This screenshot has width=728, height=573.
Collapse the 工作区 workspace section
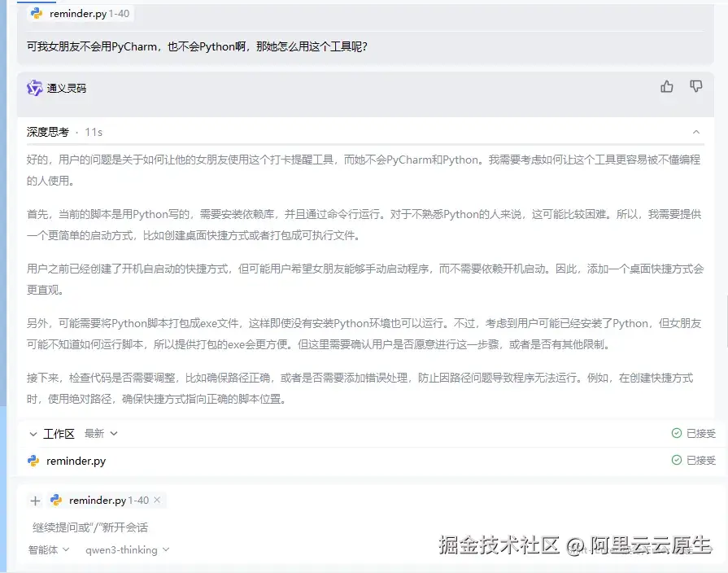33,433
